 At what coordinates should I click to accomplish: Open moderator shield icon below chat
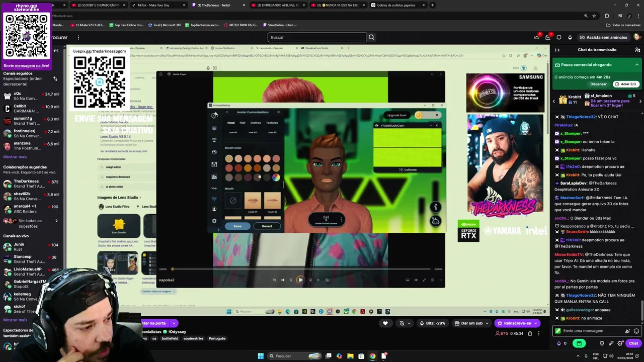[x=602, y=343]
